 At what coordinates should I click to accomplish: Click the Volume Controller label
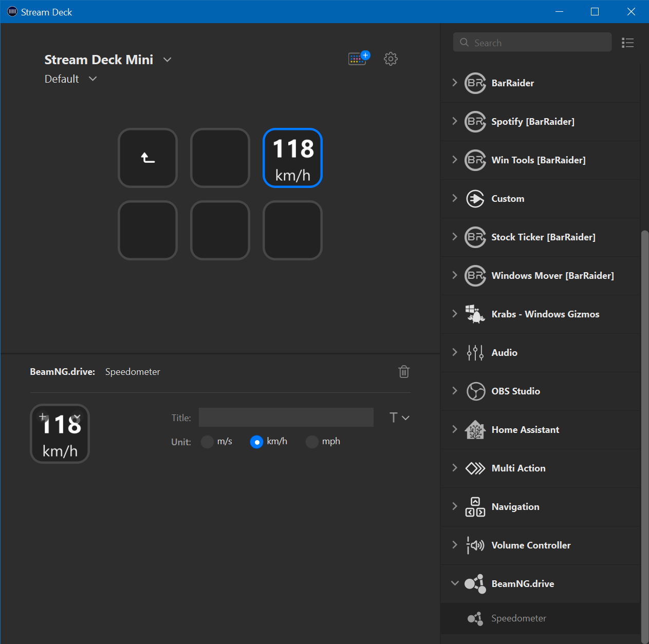tap(531, 545)
